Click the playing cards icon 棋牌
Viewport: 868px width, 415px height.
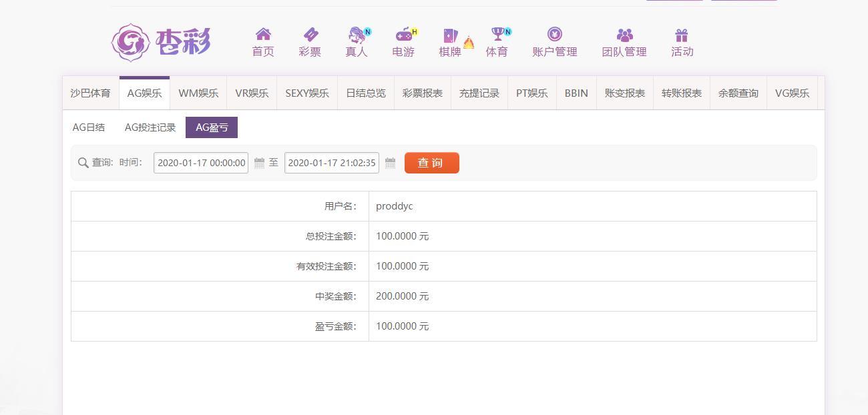(x=450, y=35)
